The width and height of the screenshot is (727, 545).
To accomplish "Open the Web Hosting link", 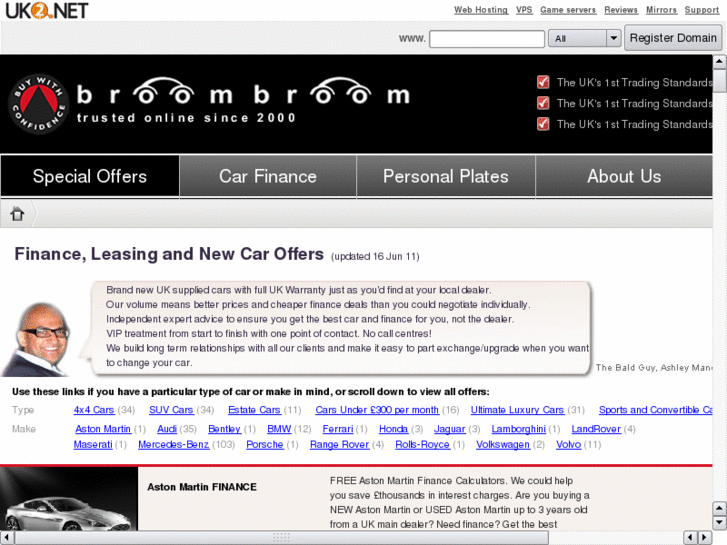I will (481, 10).
